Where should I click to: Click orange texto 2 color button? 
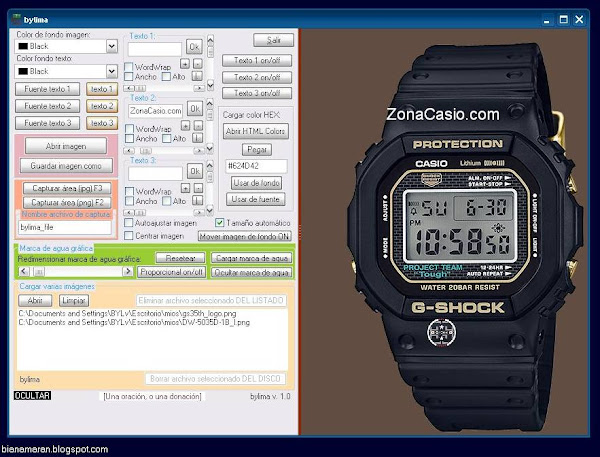click(102, 106)
